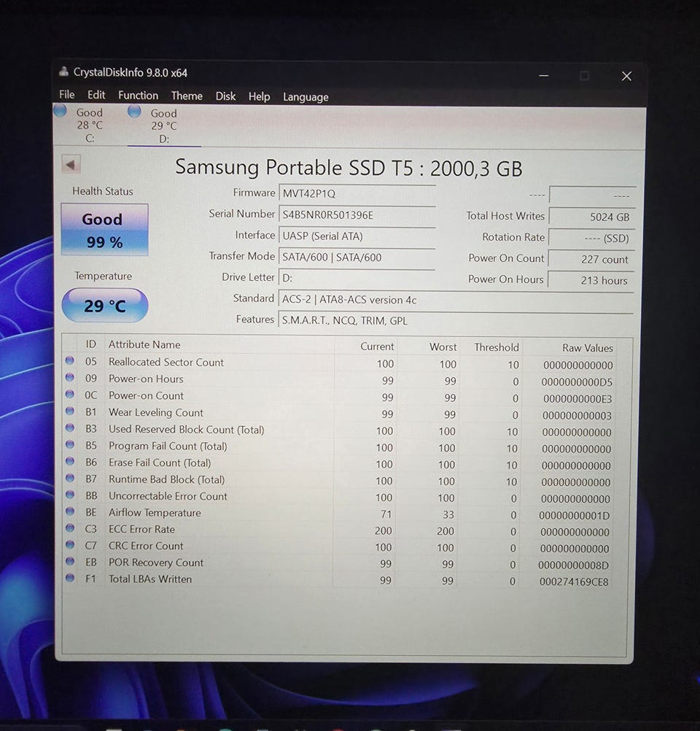This screenshot has height=731, width=700.
Task: Click the Attribute Name column header
Action: tap(144, 344)
